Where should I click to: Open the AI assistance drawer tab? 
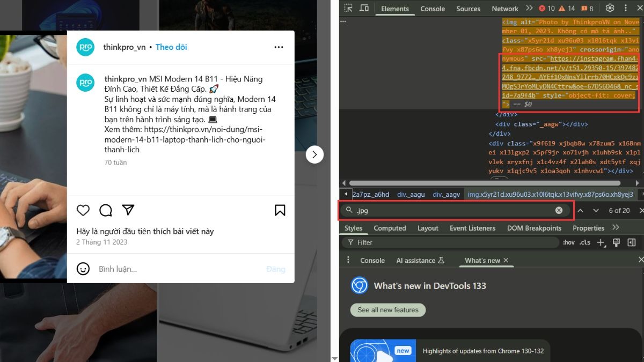421,260
